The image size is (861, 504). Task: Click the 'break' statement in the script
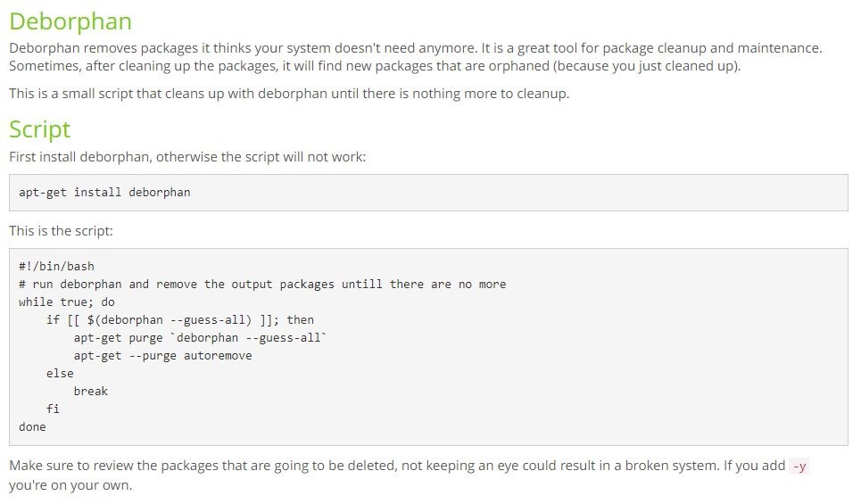tap(91, 391)
